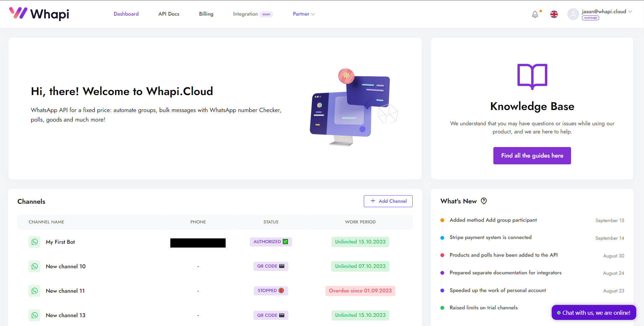Open the QR CODE for New channel 10
This screenshot has height=326, width=644.
click(271, 266)
